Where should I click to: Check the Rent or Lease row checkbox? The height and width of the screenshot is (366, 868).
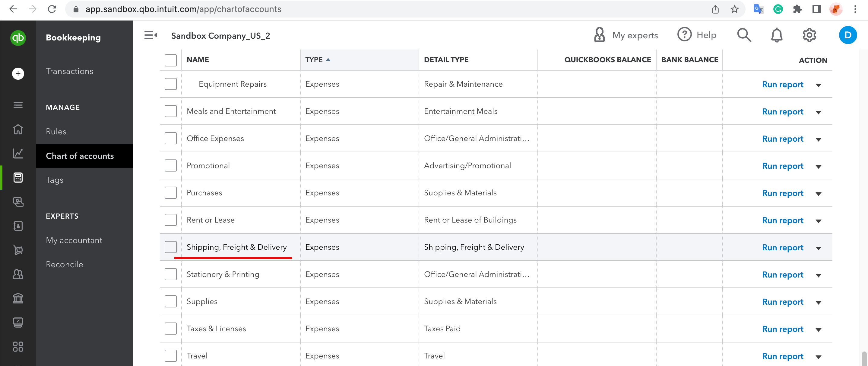click(x=170, y=220)
